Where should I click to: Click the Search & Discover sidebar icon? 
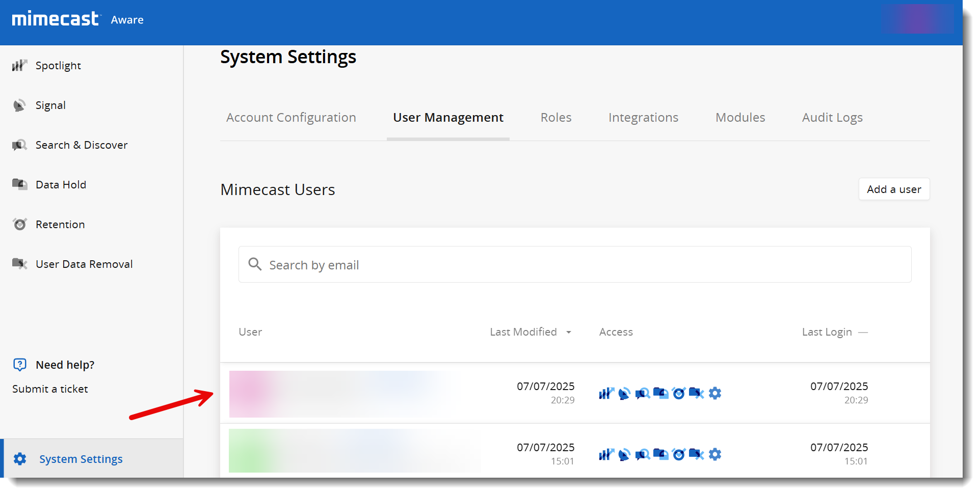[x=19, y=145]
